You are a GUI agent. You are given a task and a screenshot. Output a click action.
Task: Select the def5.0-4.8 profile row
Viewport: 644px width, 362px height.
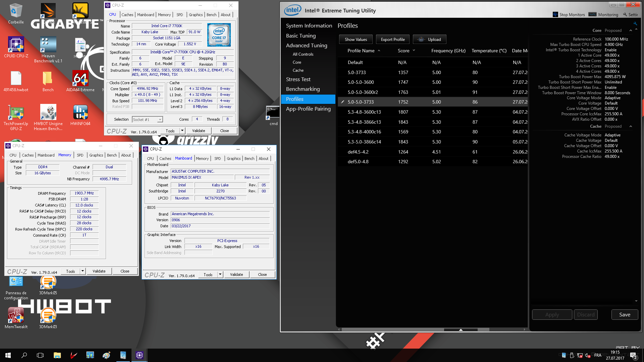[433, 162]
